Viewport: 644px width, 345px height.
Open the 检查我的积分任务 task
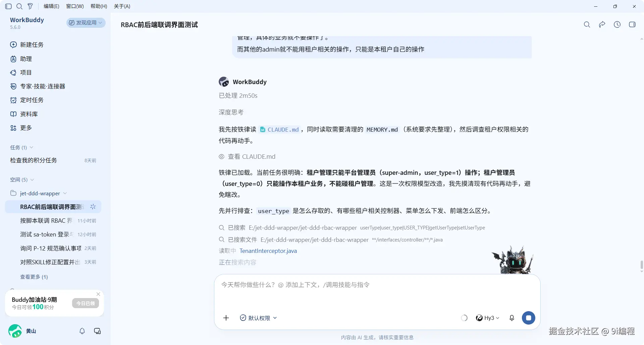click(x=53, y=160)
